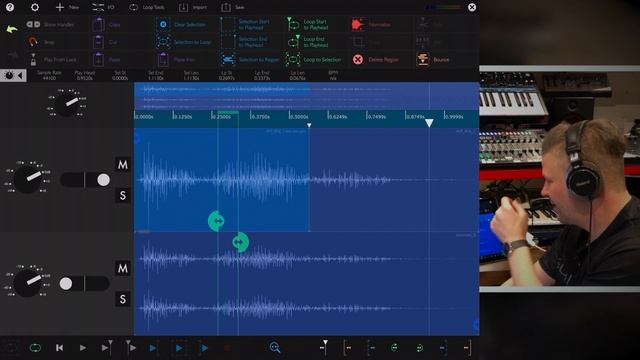Click the Paste Into icon
Screen dimensions: 640x360
(163, 60)
